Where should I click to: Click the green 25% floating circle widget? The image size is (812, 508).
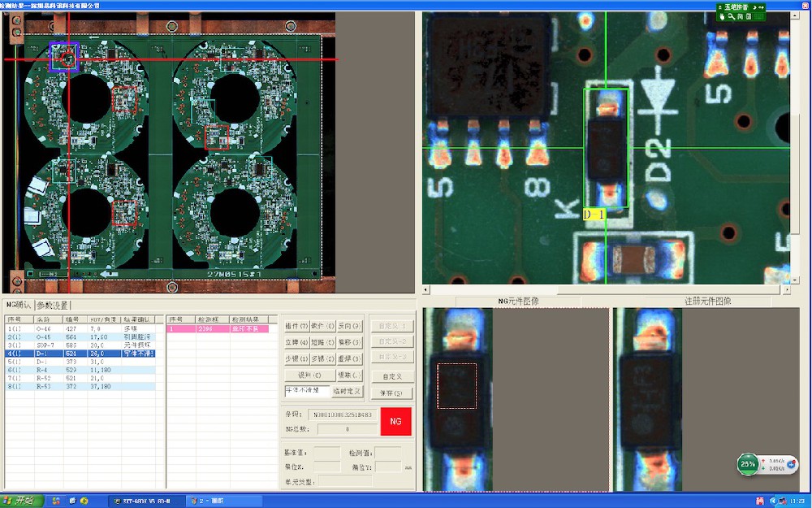click(748, 463)
